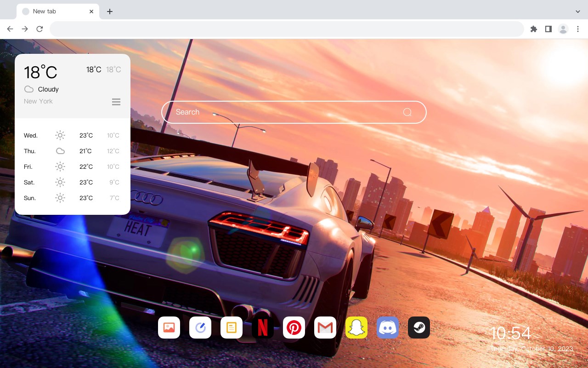Click Sunday's 7°C low temperature
Viewport: 588px width, 368px height.
[114, 198]
